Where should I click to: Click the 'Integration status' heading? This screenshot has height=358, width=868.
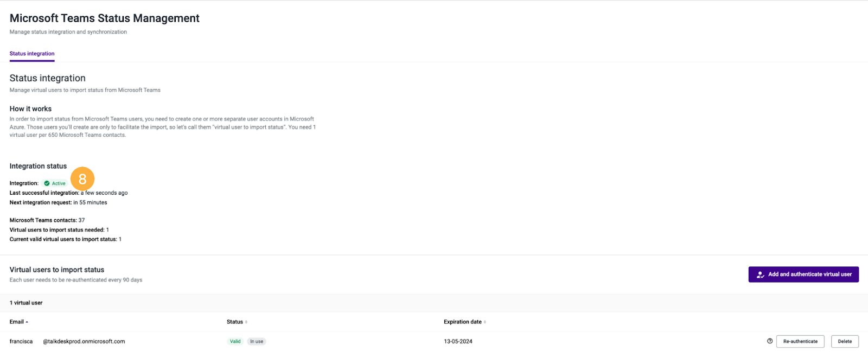click(38, 167)
